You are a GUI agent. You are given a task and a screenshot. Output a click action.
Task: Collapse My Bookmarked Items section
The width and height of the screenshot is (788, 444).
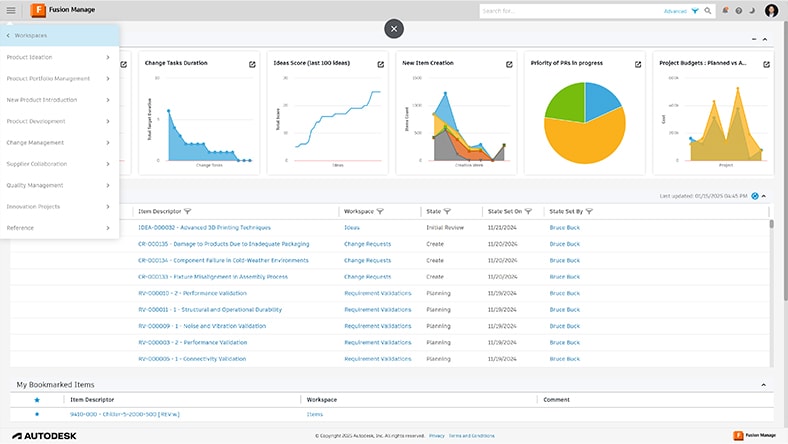coord(763,385)
